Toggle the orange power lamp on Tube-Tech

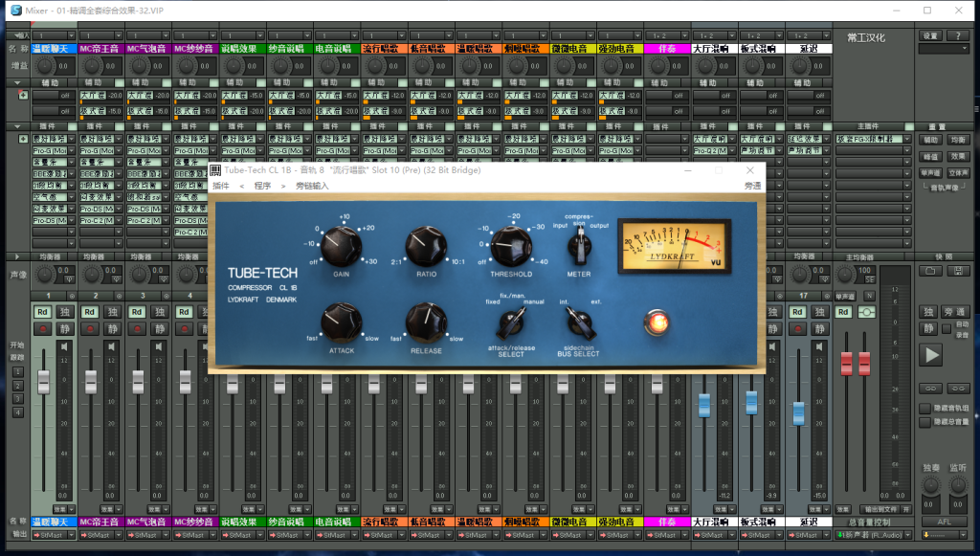click(657, 322)
